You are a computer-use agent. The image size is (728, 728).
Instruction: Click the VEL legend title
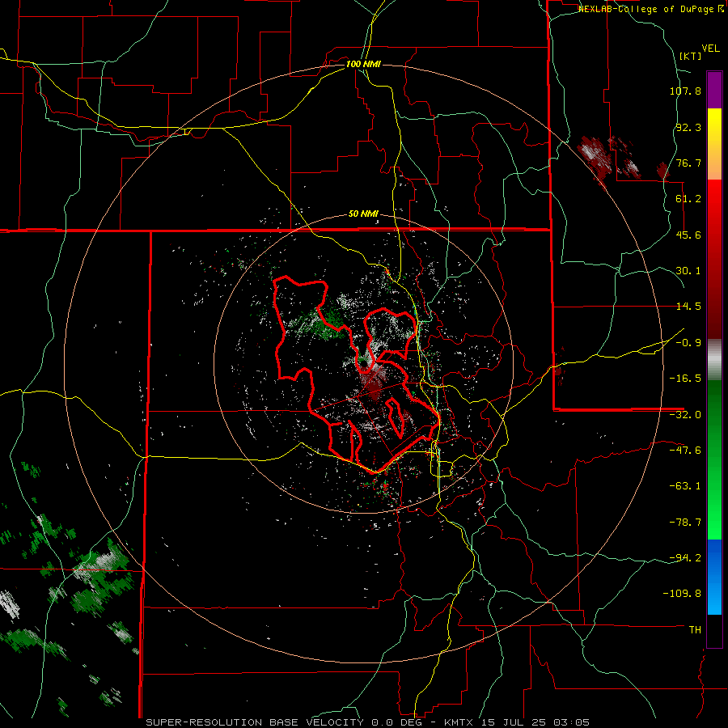(710, 49)
